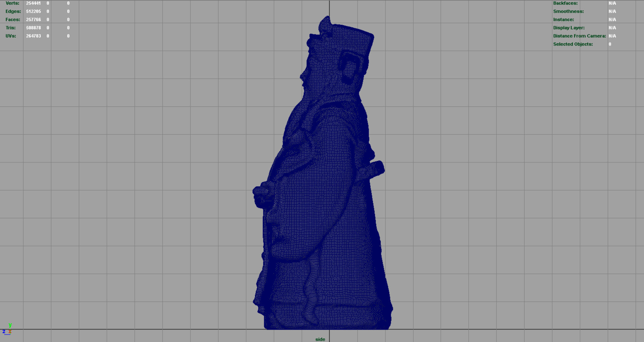Click the 0 value beside Selected Objects
Viewport: 644px width, 342px height.
pyautogui.click(x=610, y=44)
